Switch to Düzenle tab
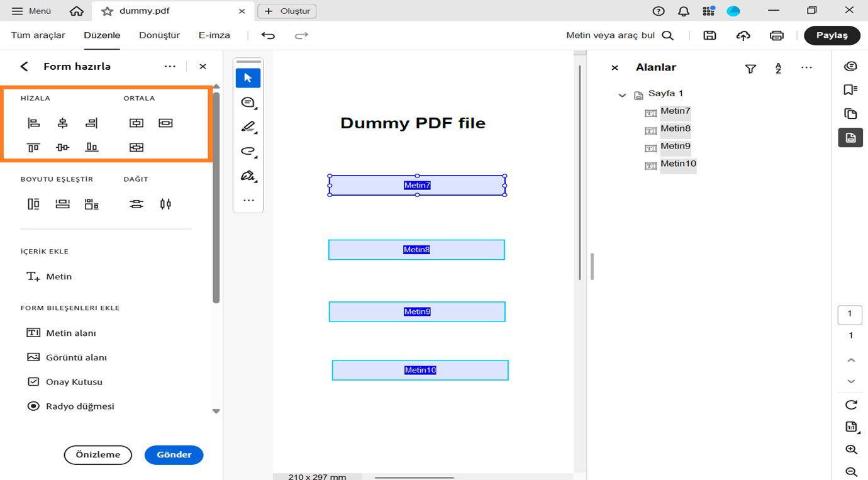Image resolution: width=868 pixels, height=480 pixels. point(102,35)
